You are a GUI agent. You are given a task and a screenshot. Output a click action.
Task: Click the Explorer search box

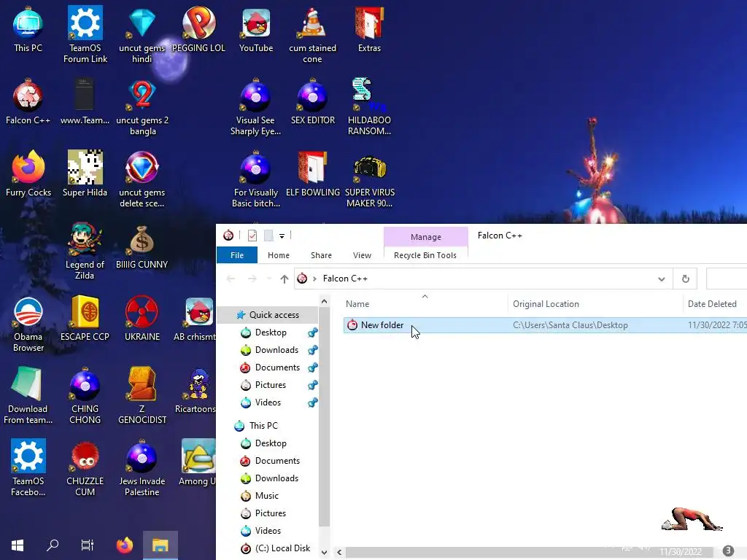point(727,279)
